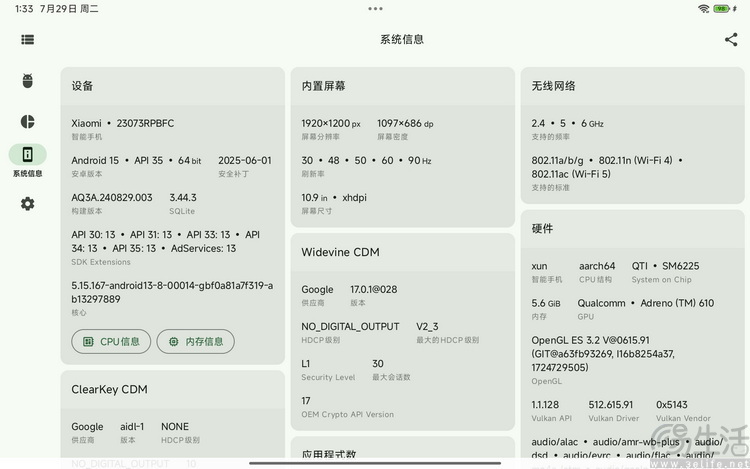Screen dimensions: 750x469
Task: Tap memory value 5.6 GiB
Action: pyautogui.click(x=546, y=303)
